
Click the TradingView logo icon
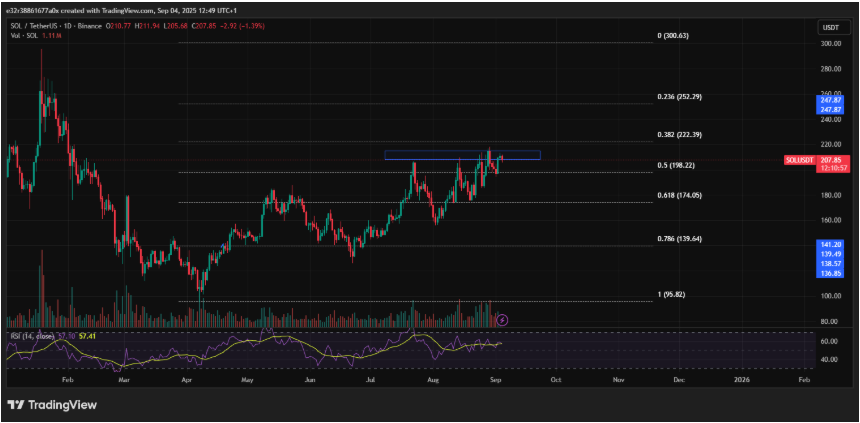click(x=15, y=405)
